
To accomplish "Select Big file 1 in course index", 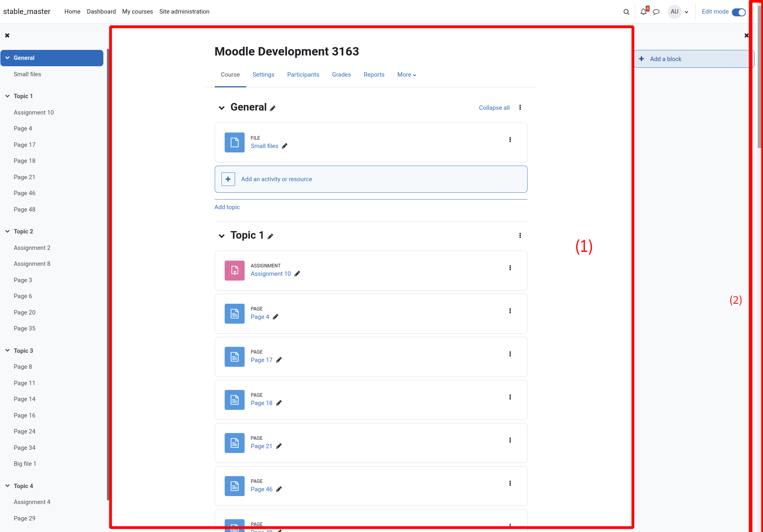I will tap(25, 464).
